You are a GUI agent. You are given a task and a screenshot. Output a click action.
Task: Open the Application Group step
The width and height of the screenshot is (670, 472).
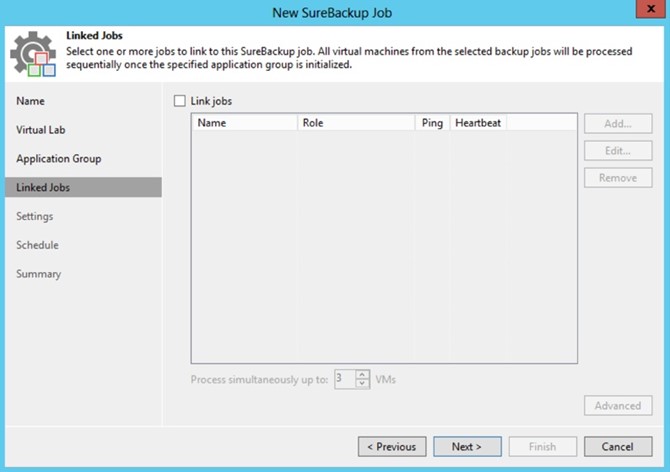(x=59, y=159)
